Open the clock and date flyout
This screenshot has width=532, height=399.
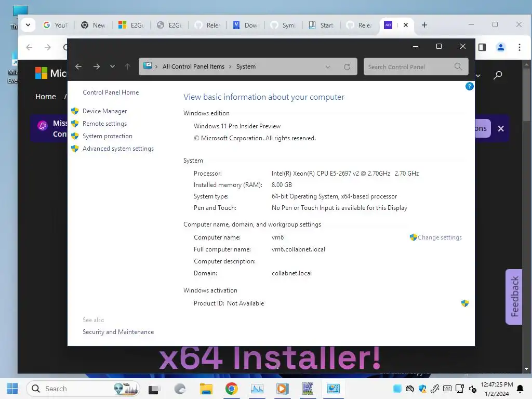[496, 389]
